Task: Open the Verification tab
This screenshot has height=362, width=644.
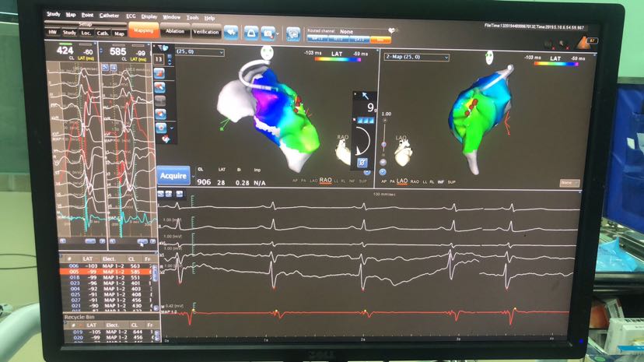Action: pos(206,32)
